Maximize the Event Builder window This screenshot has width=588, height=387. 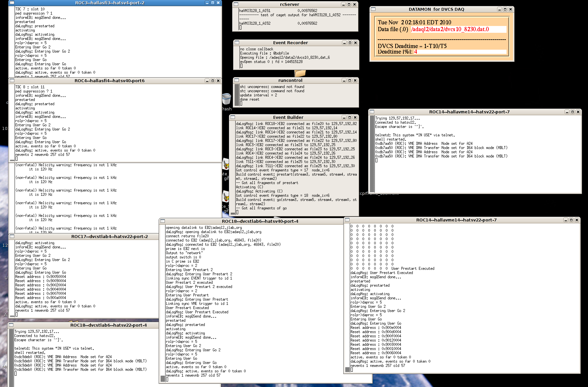pos(349,118)
